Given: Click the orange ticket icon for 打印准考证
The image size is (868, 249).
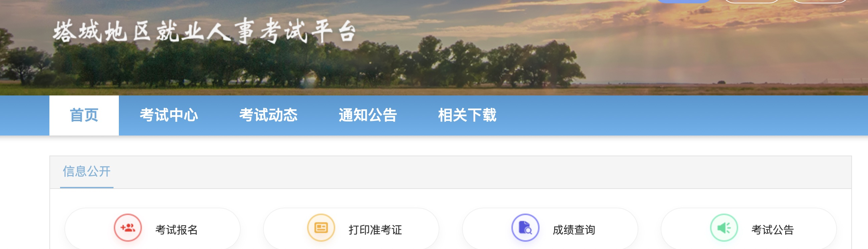Looking at the screenshot, I should tap(321, 228).
